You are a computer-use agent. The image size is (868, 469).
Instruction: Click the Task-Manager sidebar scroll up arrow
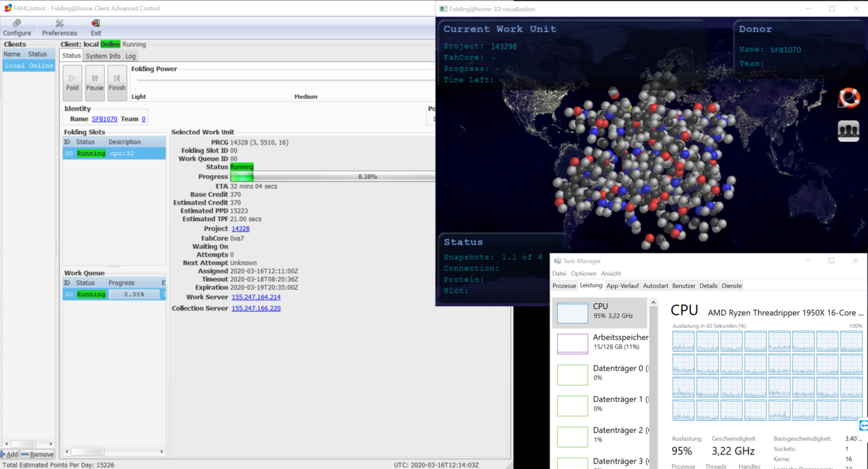653,303
